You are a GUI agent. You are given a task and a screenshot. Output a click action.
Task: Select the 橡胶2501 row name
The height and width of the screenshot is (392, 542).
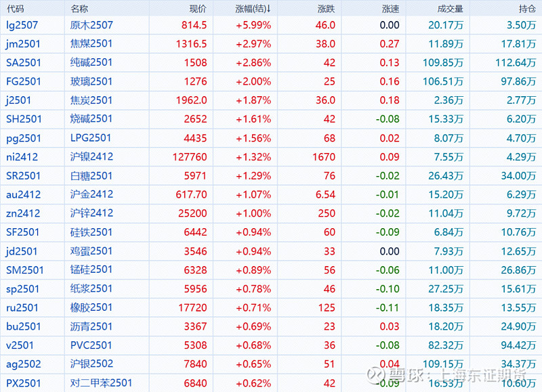pos(91,308)
